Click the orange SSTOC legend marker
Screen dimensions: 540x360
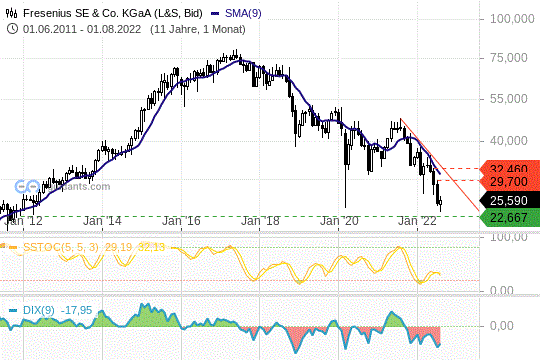click(13, 247)
